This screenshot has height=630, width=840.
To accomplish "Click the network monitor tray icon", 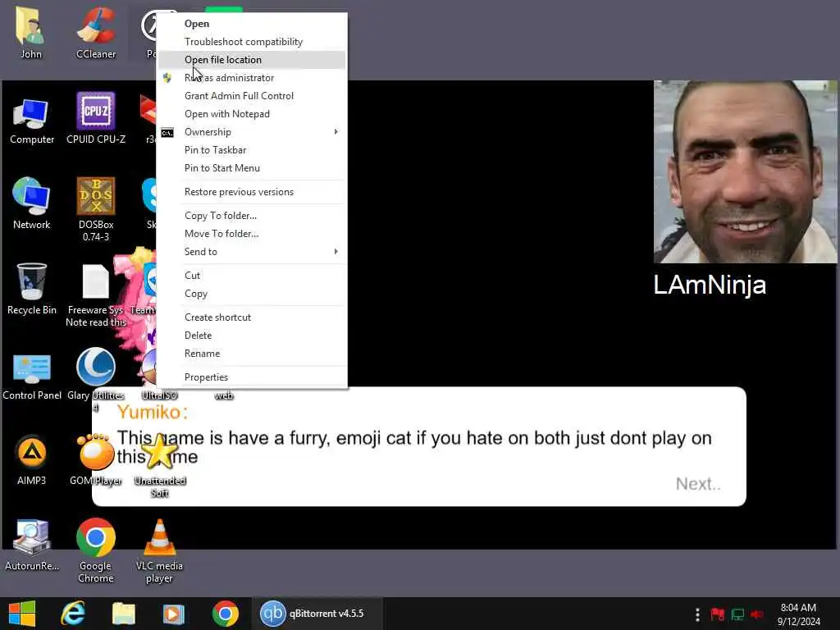I will [737, 614].
